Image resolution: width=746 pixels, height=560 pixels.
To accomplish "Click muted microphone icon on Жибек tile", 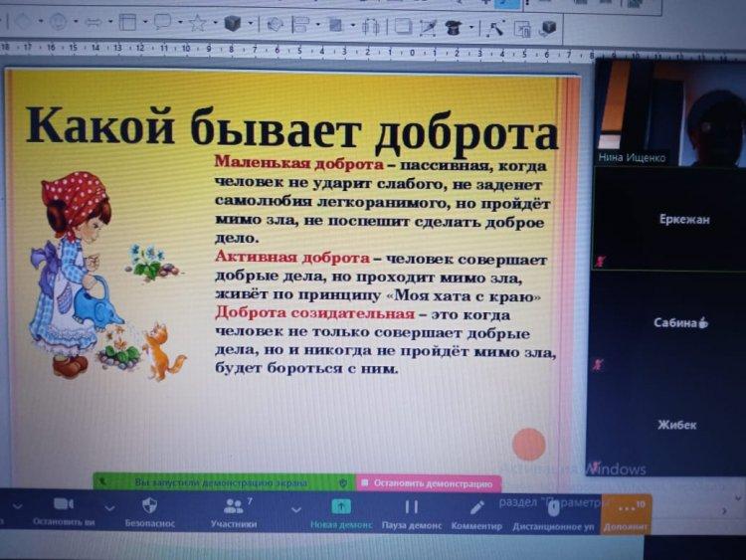I will coord(595,466).
